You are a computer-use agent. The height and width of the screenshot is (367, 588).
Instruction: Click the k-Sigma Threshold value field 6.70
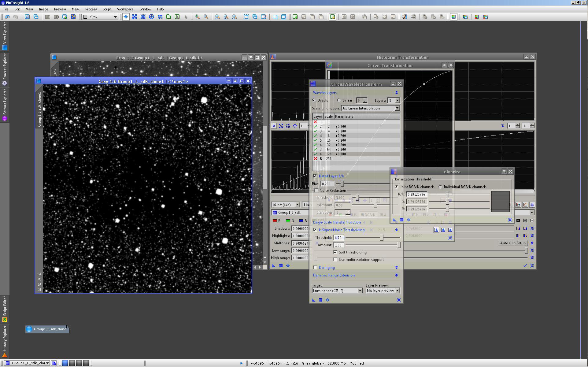point(338,238)
